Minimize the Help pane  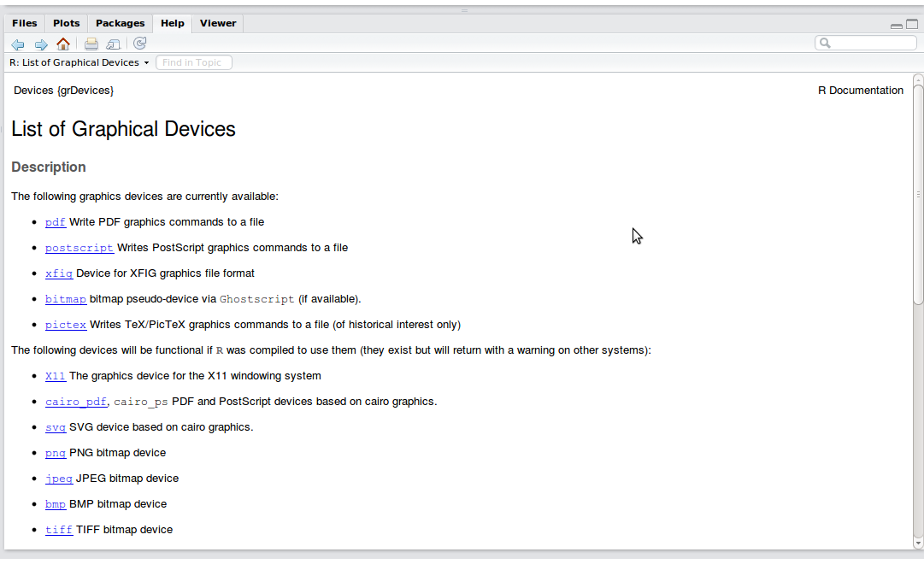click(x=896, y=25)
